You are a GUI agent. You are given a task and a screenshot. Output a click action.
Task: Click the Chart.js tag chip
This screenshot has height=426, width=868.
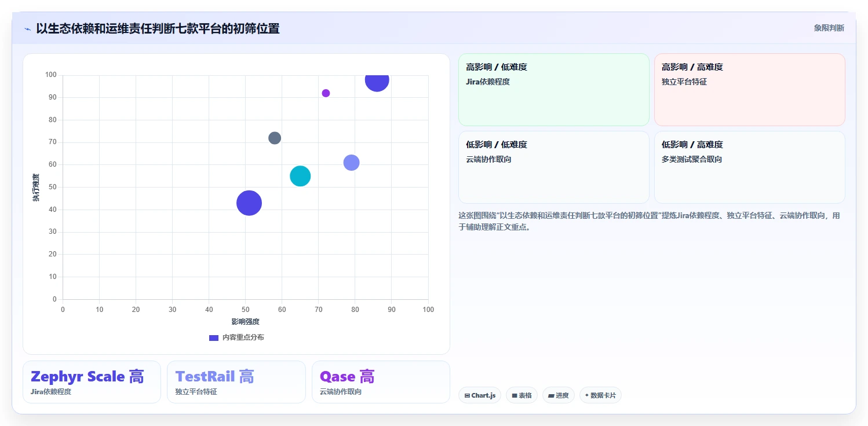[480, 395]
